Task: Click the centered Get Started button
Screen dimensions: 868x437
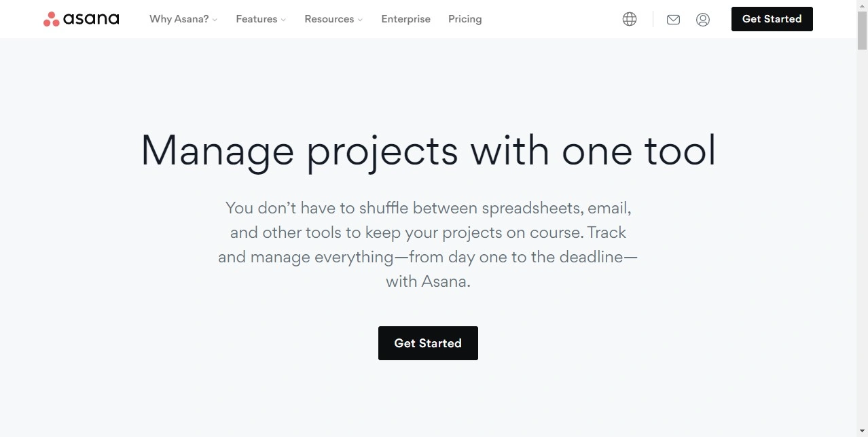Action: click(428, 343)
